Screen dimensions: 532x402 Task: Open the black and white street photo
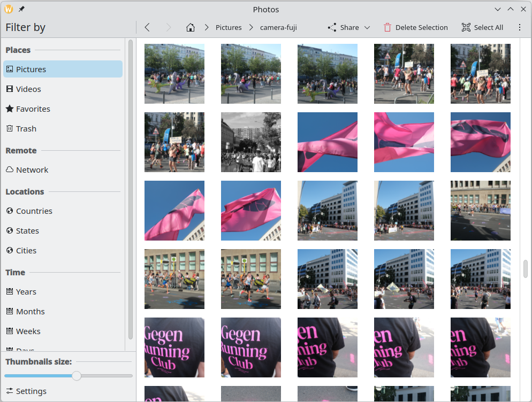(250, 142)
